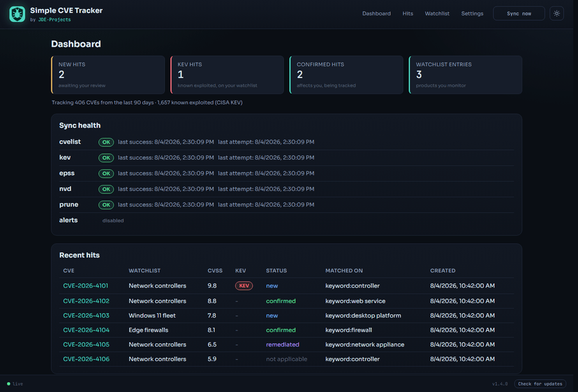578x392 pixels.
Task: Click the 'remediated' status on CVE-2026-4105
Action: point(283,345)
